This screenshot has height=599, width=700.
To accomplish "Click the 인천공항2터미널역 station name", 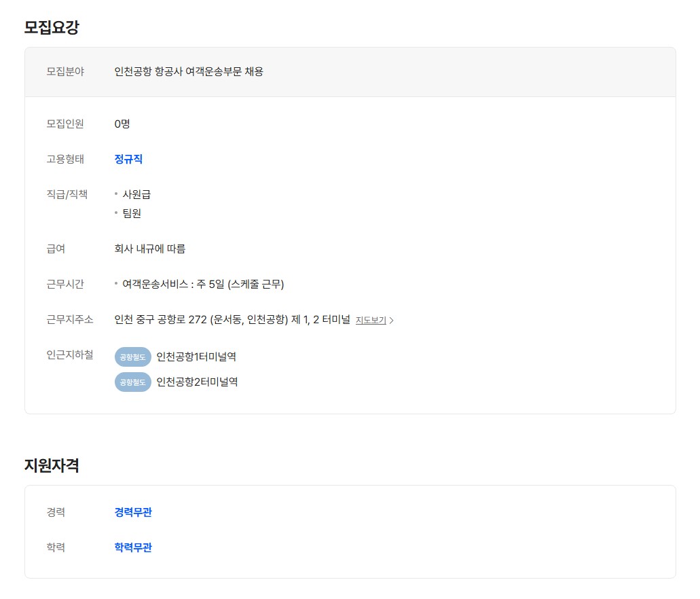I will (197, 382).
